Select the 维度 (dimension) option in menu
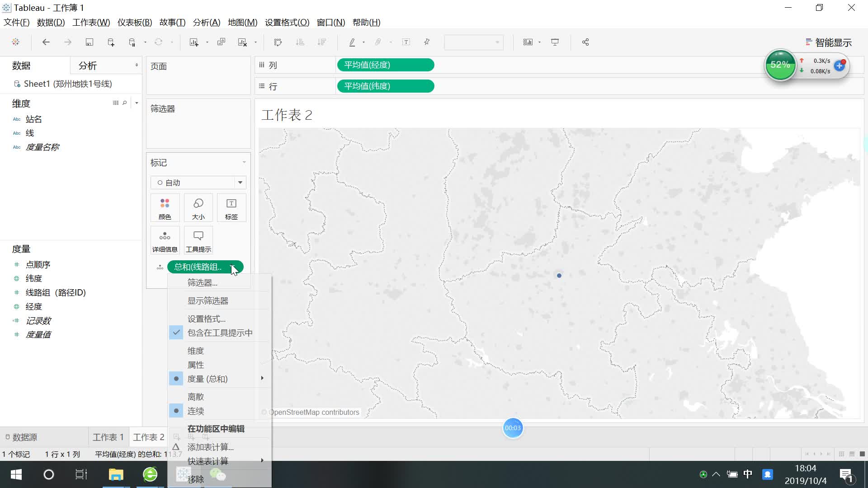 196,351
